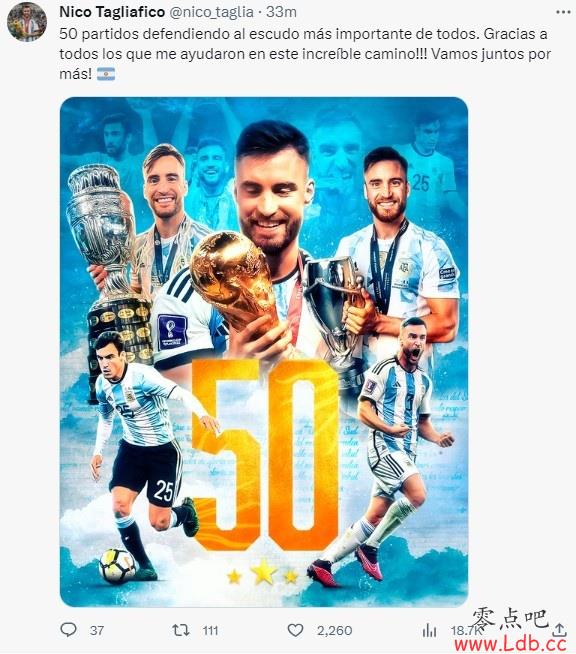Image resolution: width=576 pixels, height=654 pixels.
Task: Click the retweet count 111
Action: [211, 630]
